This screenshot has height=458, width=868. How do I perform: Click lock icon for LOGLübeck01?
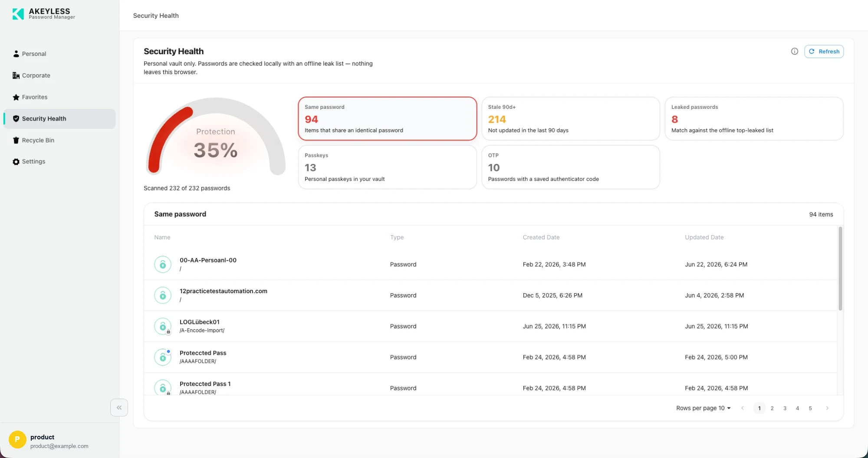pyautogui.click(x=163, y=326)
